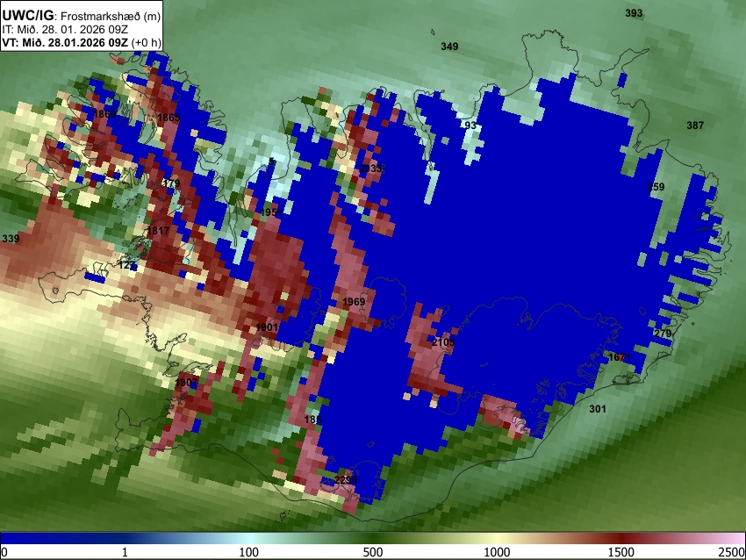
Task: Click the map value 1901
Action: [267, 327]
